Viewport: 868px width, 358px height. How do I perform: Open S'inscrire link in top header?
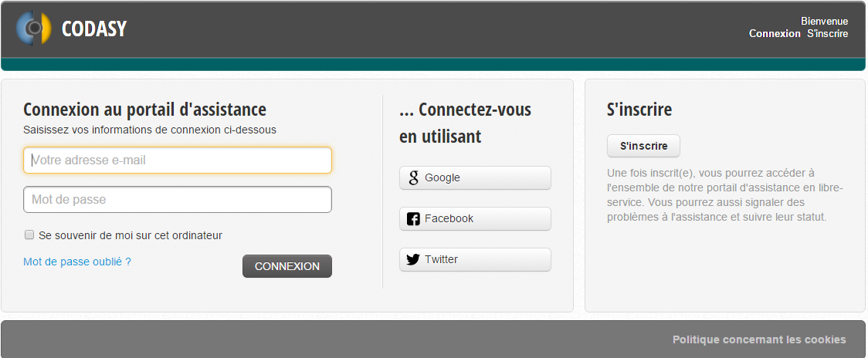pos(828,34)
